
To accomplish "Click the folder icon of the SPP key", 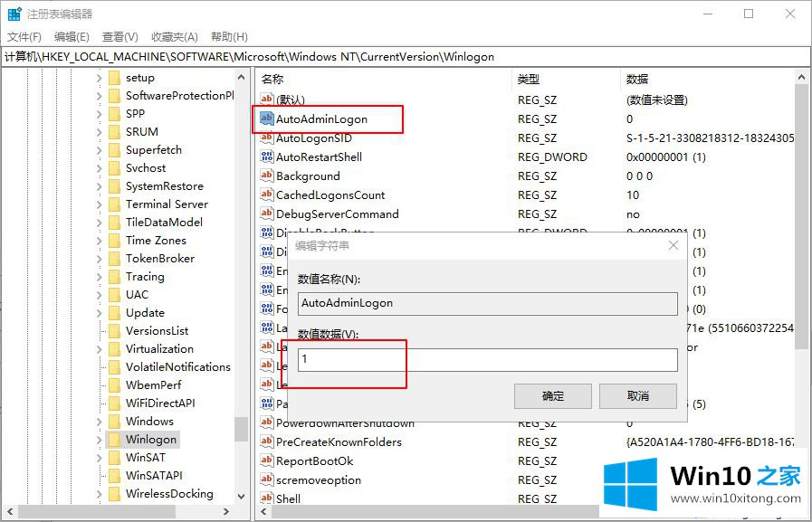I will pyautogui.click(x=114, y=114).
